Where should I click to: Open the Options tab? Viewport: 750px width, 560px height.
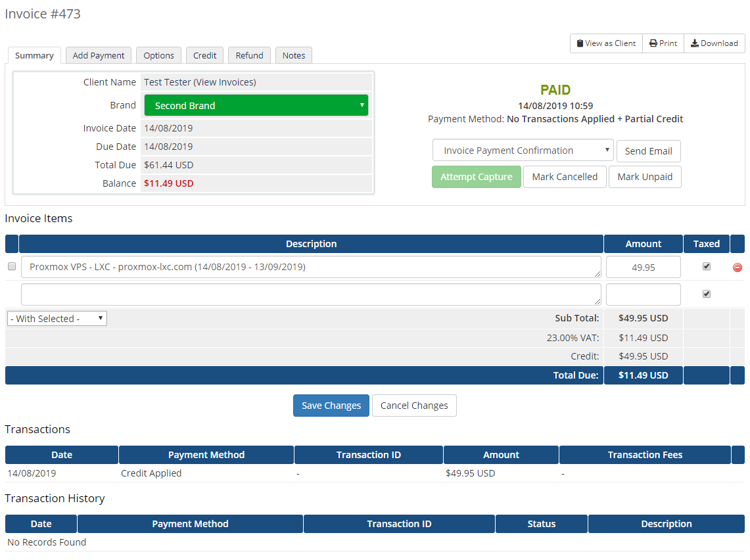(x=158, y=55)
